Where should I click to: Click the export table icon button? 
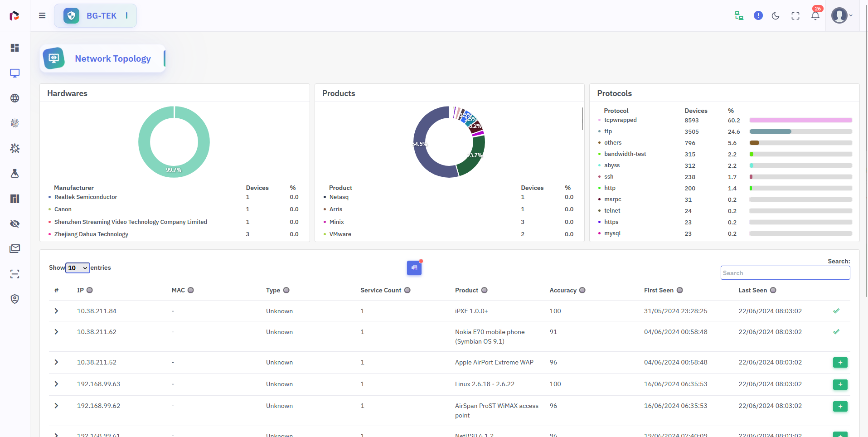tap(414, 268)
